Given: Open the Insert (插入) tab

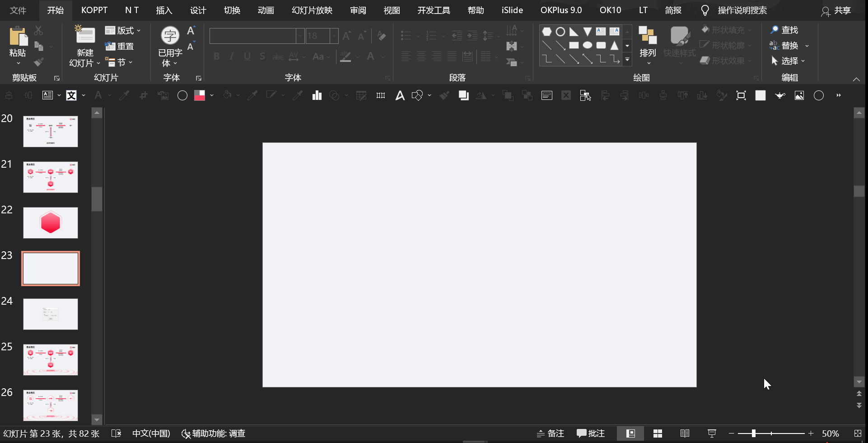Looking at the screenshot, I should (x=164, y=10).
